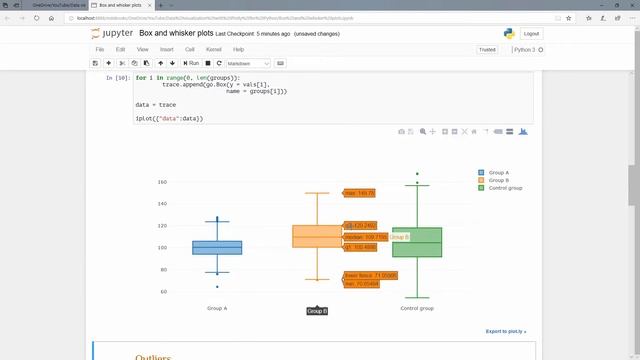Toggle Group A trace in the legend
Viewport: 640px width, 360px height.
click(494, 173)
